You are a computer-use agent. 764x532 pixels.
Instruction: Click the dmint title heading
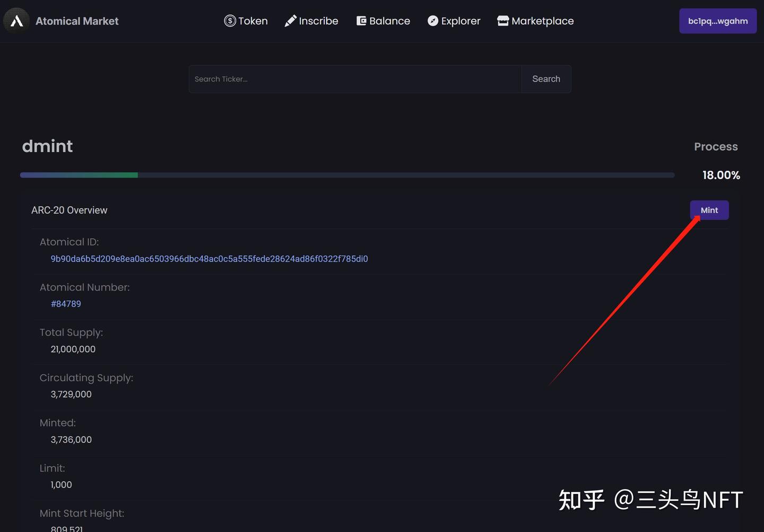pos(47,146)
